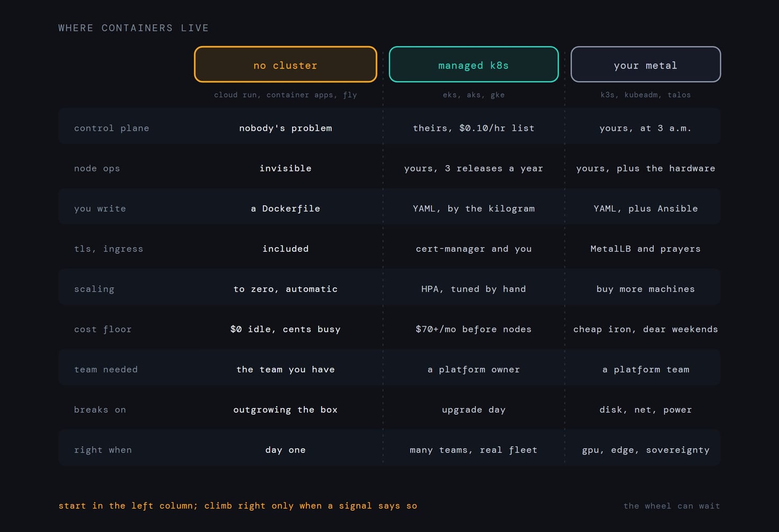779x532 pixels.
Task: Click the 'outgrowing the box' cell
Action: (x=286, y=409)
